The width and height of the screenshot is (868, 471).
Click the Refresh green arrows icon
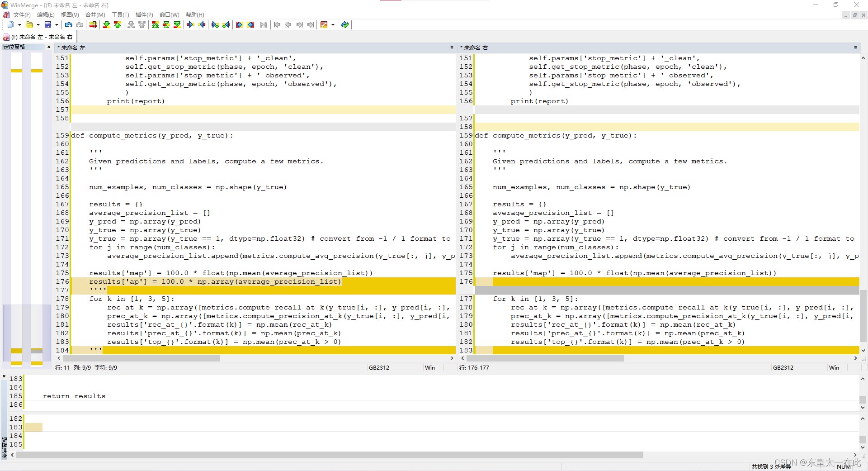345,25
